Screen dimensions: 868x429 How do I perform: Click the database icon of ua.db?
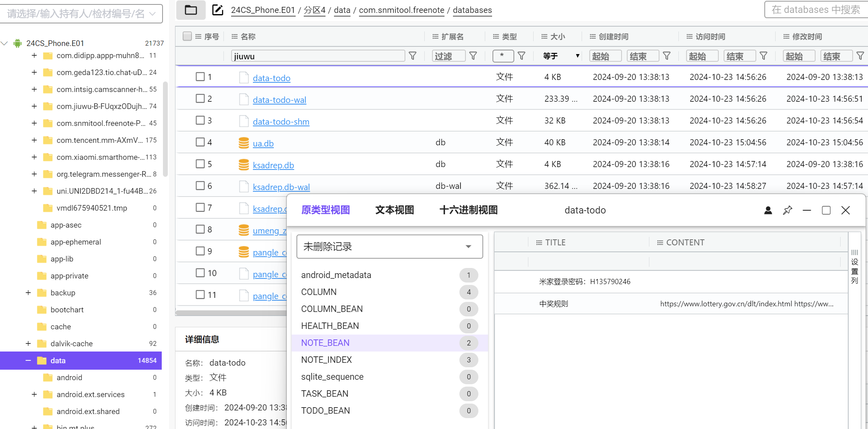click(x=244, y=143)
